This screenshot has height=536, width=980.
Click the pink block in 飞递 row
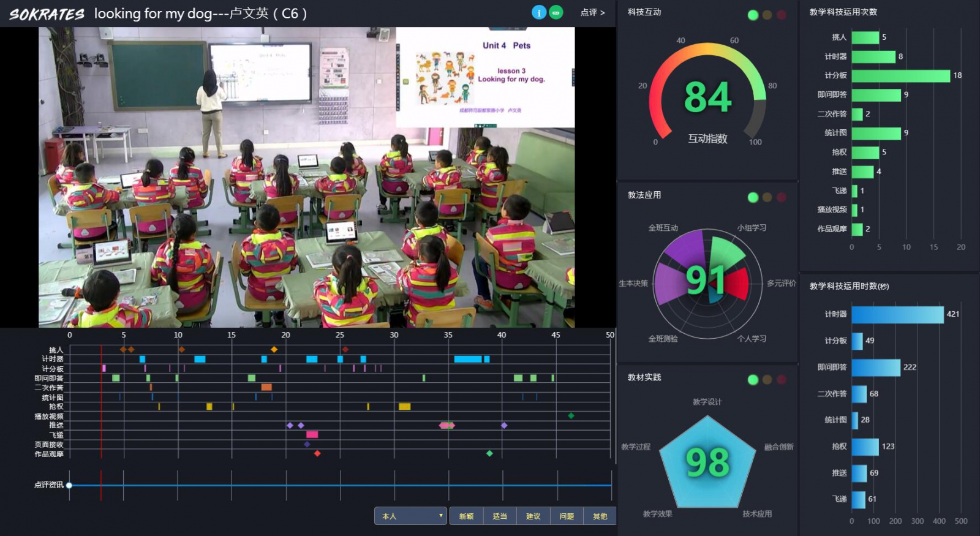point(312,434)
